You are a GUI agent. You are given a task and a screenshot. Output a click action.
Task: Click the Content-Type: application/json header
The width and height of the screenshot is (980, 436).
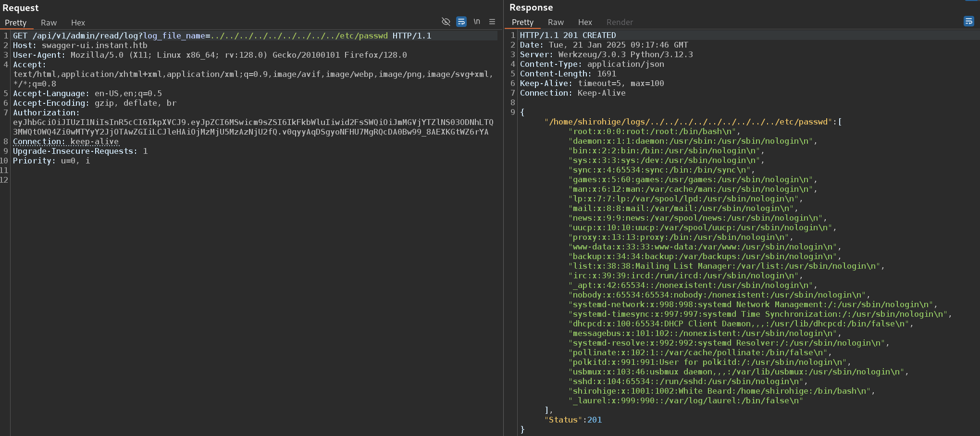click(x=592, y=64)
